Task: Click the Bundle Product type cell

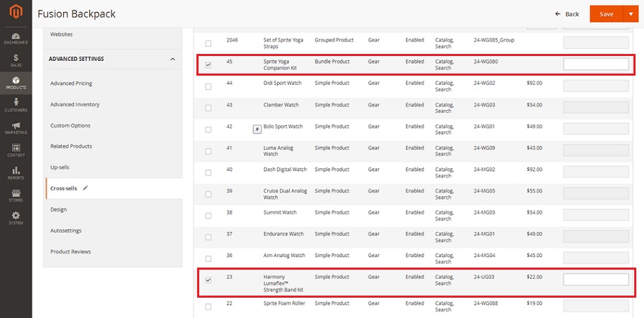Action: point(333,62)
